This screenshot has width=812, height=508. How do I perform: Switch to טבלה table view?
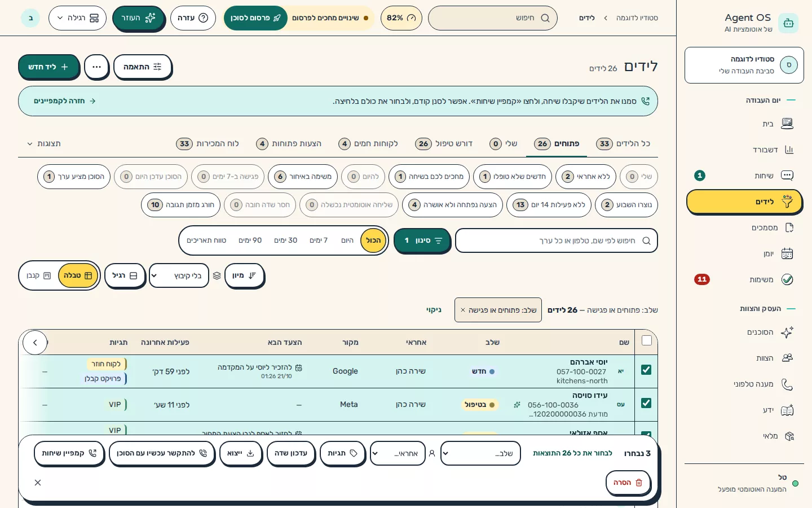click(78, 275)
